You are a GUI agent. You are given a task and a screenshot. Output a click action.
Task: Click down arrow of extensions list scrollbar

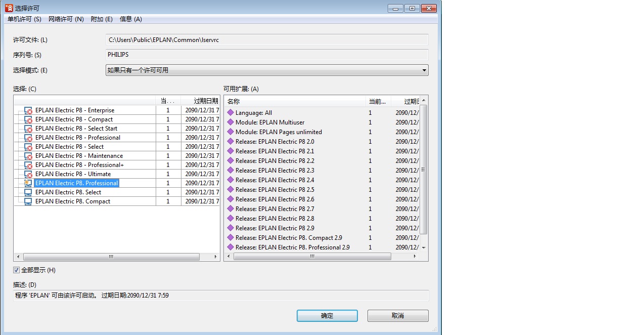point(424,247)
